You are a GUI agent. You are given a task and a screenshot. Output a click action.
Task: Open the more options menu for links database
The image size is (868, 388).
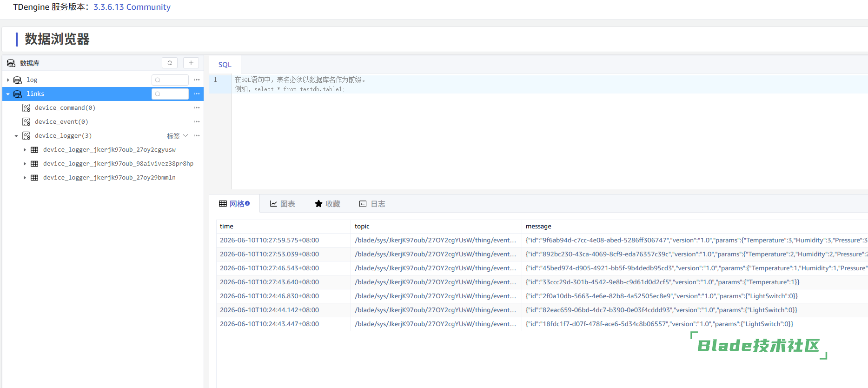point(197,94)
